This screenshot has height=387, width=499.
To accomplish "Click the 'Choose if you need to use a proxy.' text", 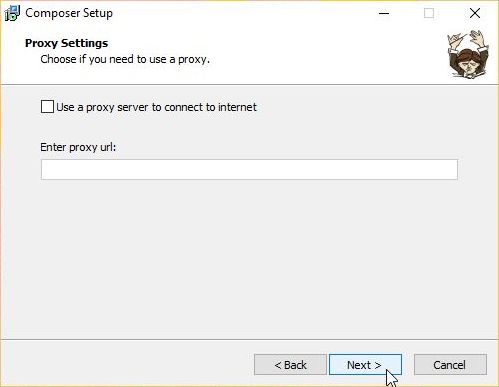I will [x=125, y=59].
